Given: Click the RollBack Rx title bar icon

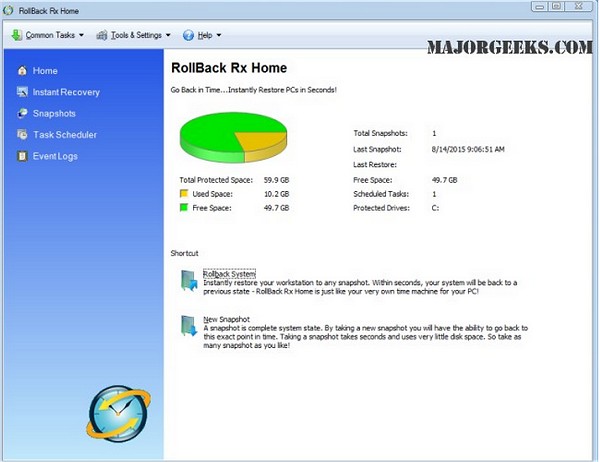Looking at the screenshot, I should [x=8, y=11].
